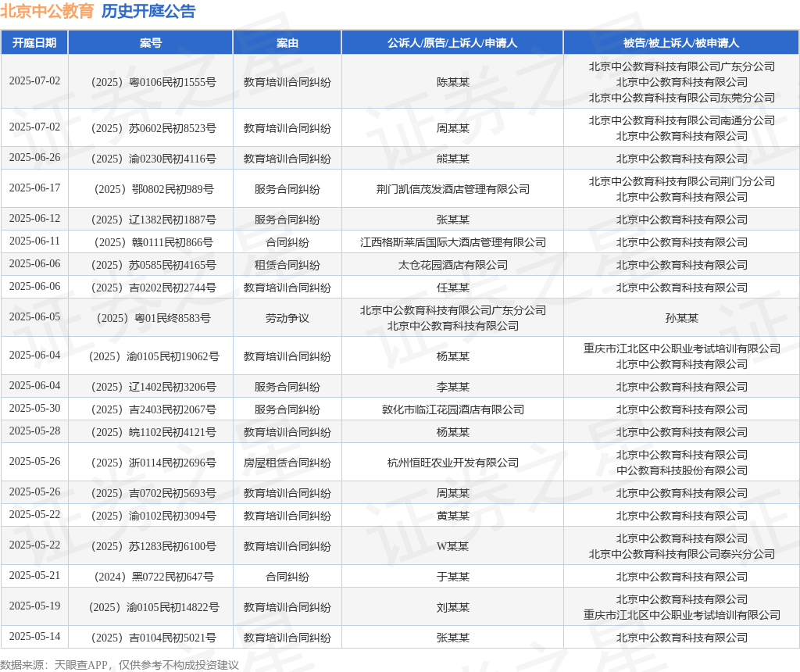800x672 pixels.
Task: Select case number (2025)粤0106民初1555号
Action: pos(154,82)
